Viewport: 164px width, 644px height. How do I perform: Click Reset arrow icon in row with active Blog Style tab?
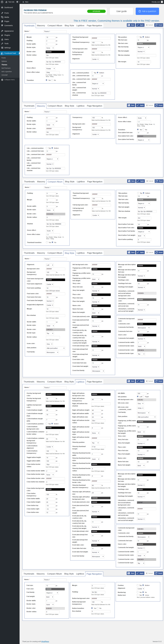tap(157, 252)
